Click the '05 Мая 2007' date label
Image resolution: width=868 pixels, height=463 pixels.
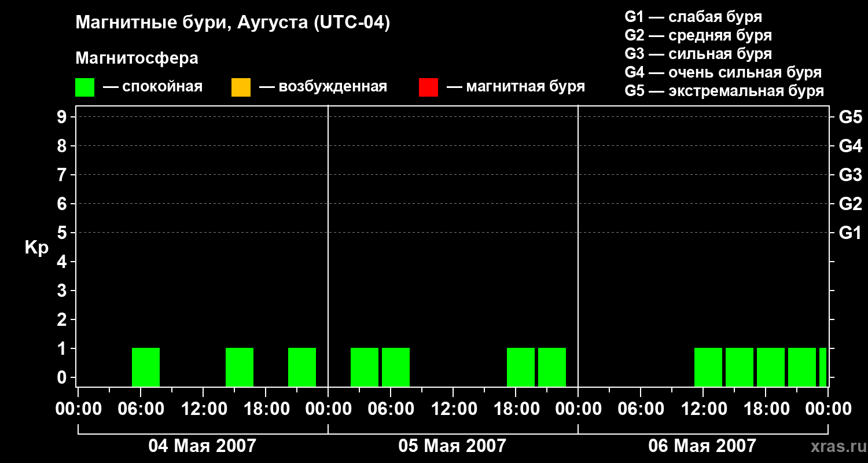click(452, 446)
